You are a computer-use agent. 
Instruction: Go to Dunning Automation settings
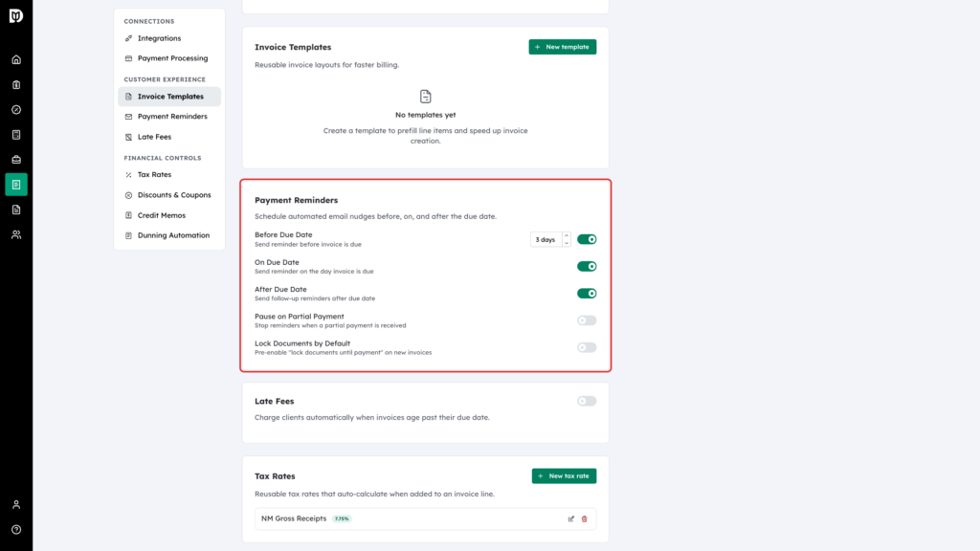point(169,235)
